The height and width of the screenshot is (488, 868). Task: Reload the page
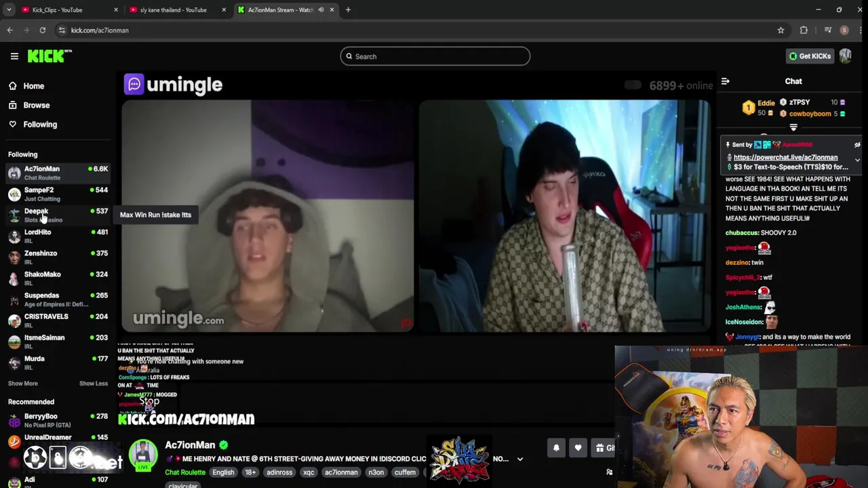(x=42, y=30)
